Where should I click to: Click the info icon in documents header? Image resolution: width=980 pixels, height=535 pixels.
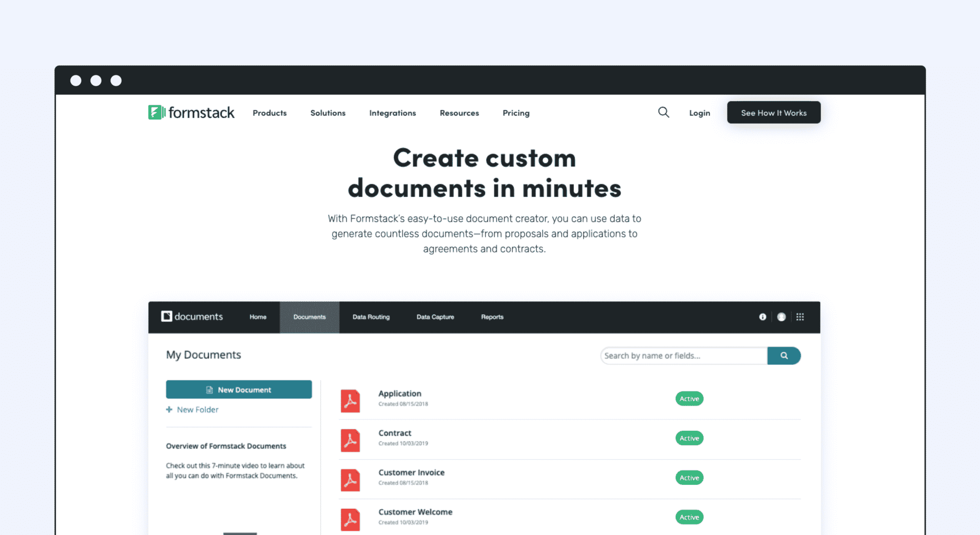762,317
